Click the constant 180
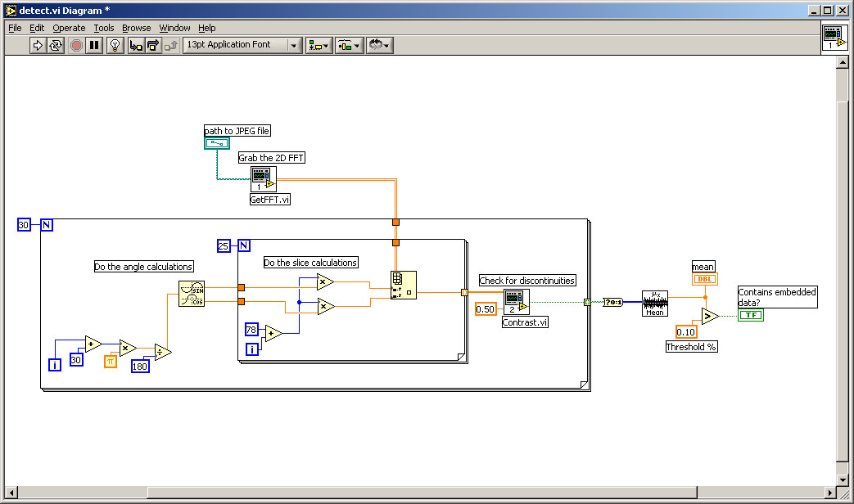854x504 pixels. click(x=140, y=367)
